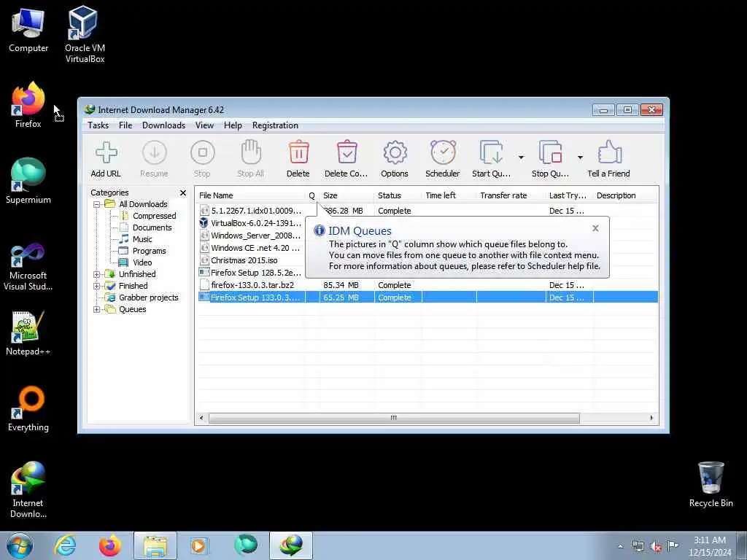Open the Tasks menu
Image resolution: width=747 pixels, height=560 pixels.
[x=98, y=125]
